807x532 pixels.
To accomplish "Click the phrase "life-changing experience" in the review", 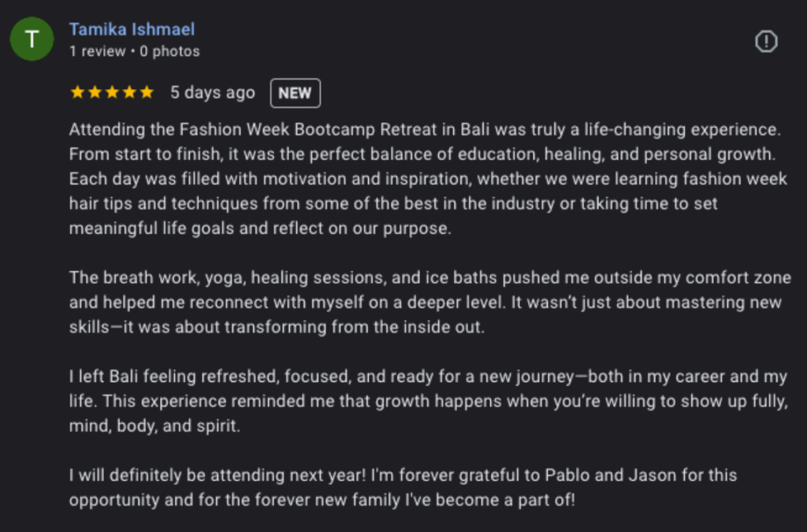I will pos(690,130).
